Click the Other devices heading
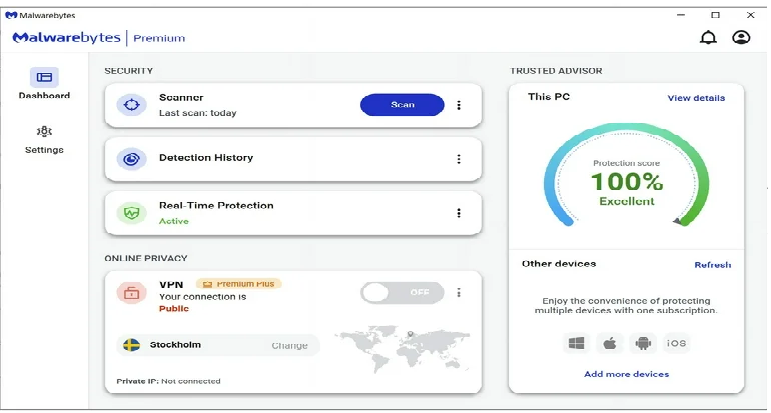The height and width of the screenshot is (413, 771). tap(559, 264)
